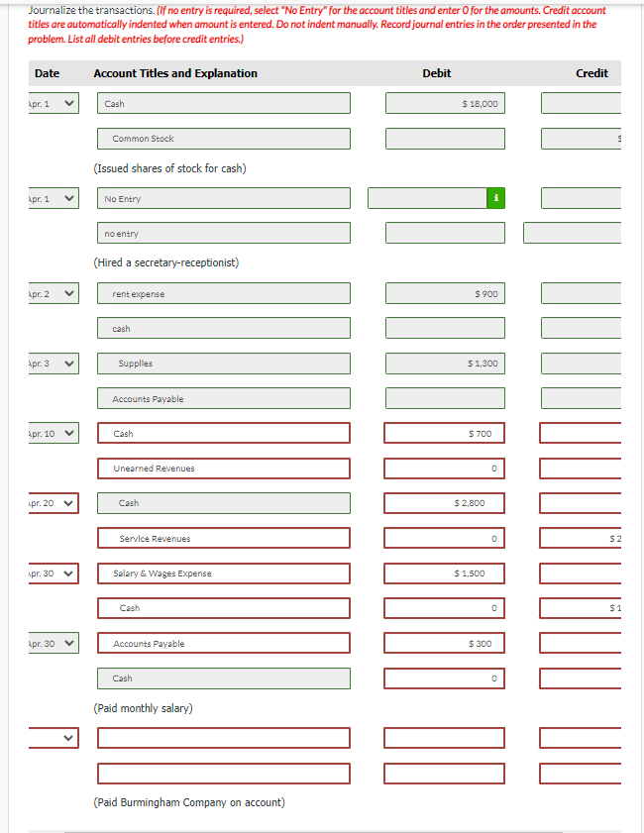Click the Salary & Wages Expense field

[223, 573]
